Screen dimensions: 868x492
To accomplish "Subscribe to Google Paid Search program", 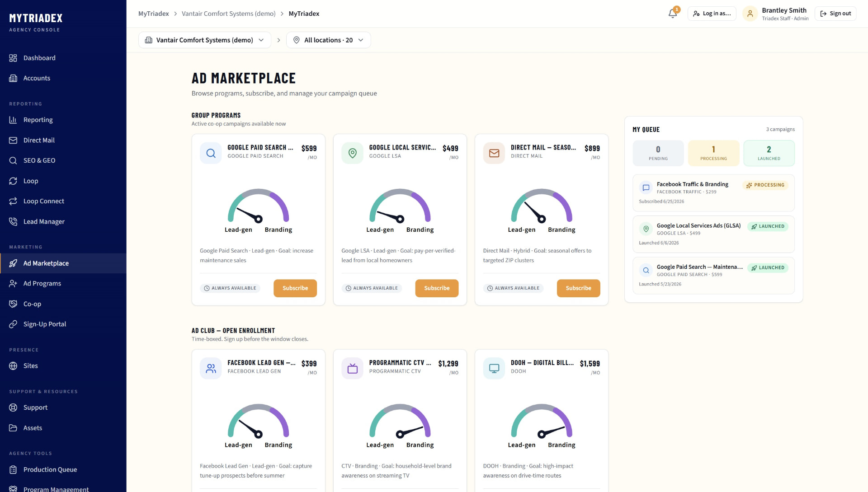I will coord(295,288).
